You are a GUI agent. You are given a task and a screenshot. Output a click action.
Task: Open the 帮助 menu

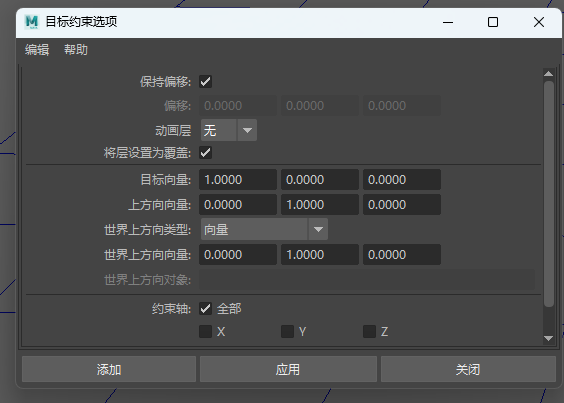pos(76,50)
